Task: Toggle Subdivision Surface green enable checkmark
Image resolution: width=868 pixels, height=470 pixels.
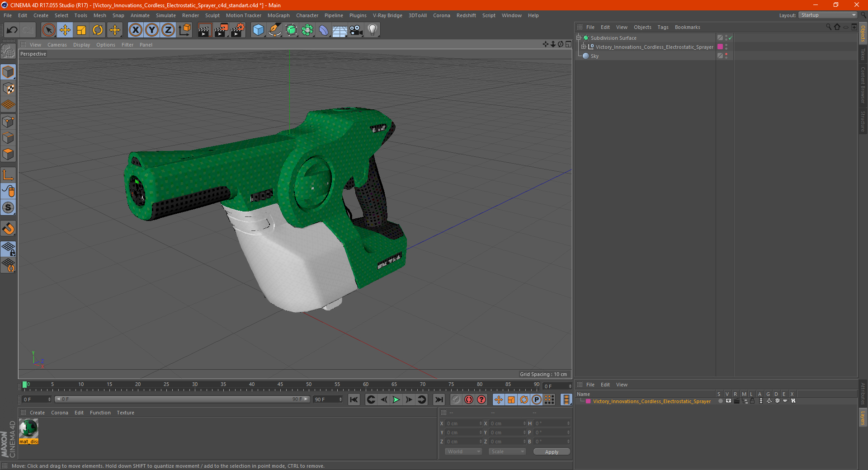Action: coord(730,38)
